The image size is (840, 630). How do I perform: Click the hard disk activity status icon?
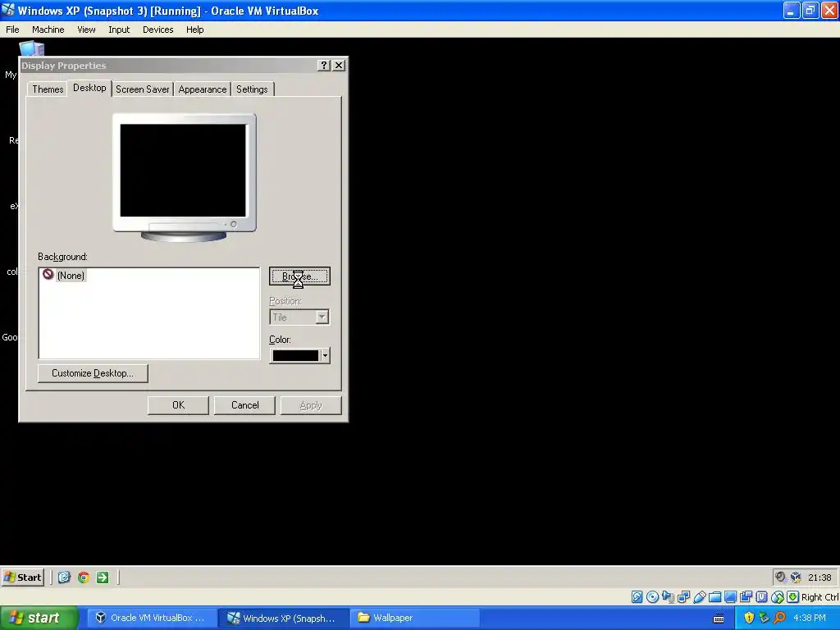click(637, 597)
